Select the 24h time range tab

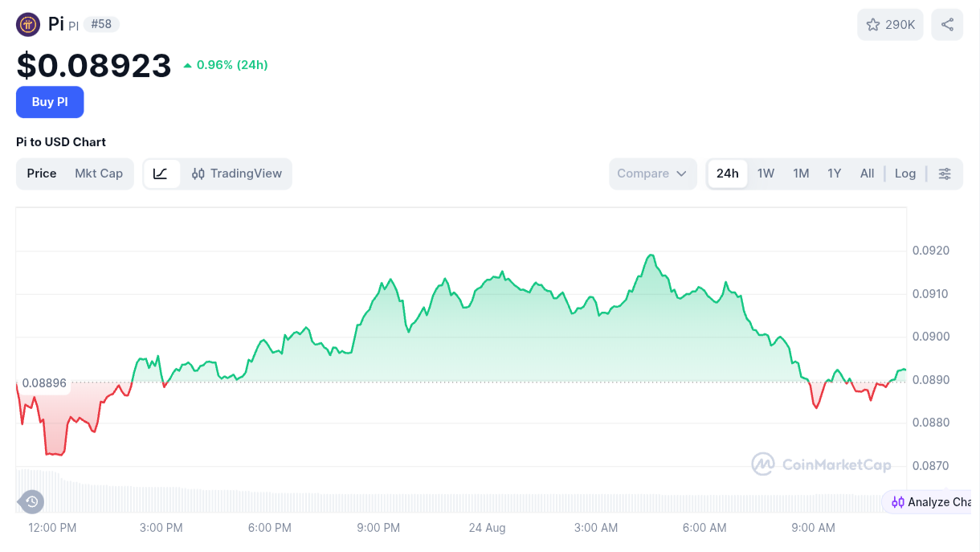[728, 174]
